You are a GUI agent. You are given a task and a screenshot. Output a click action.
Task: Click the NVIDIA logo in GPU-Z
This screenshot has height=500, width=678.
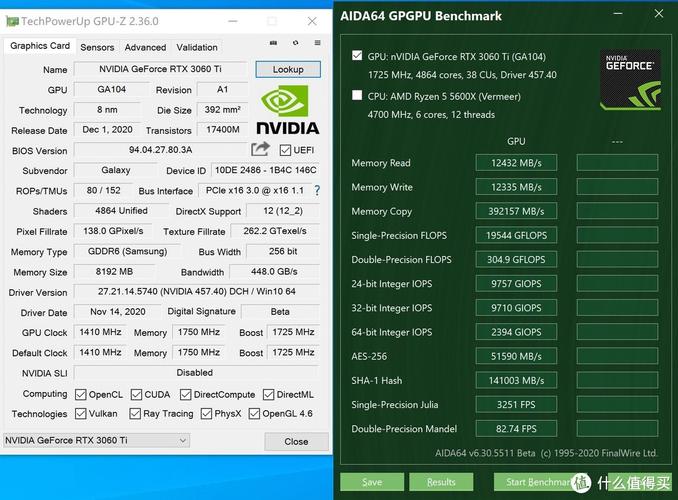288,110
